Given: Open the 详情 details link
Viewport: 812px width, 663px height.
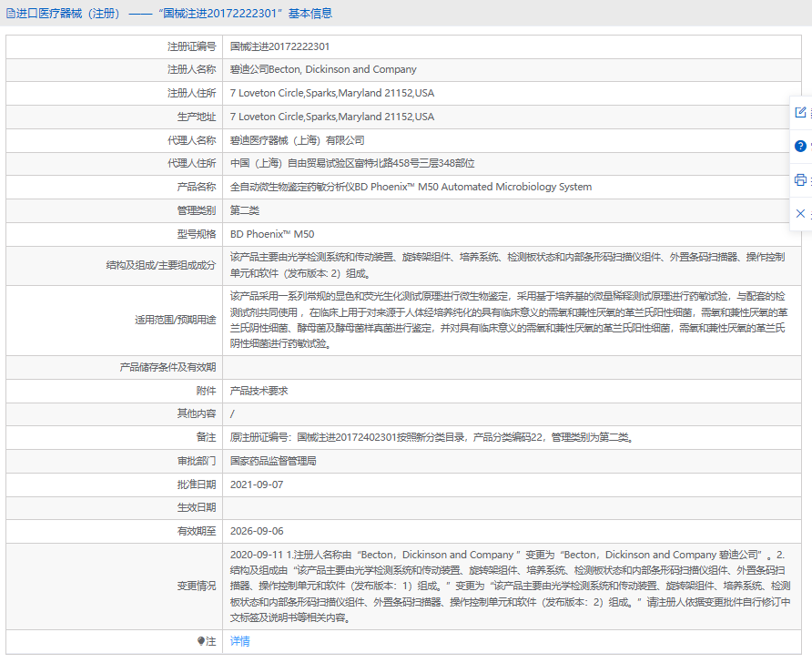Looking at the screenshot, I should click(x=239, y=641).
